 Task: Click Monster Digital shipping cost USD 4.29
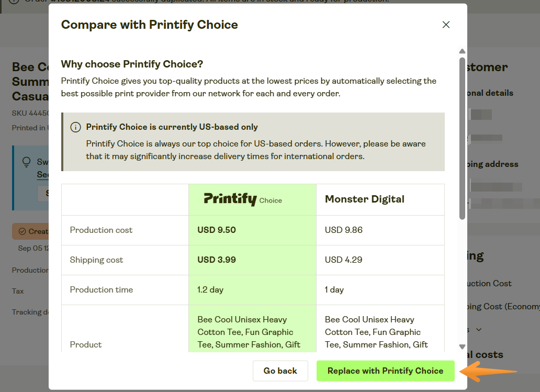click(x=344, y=260)
